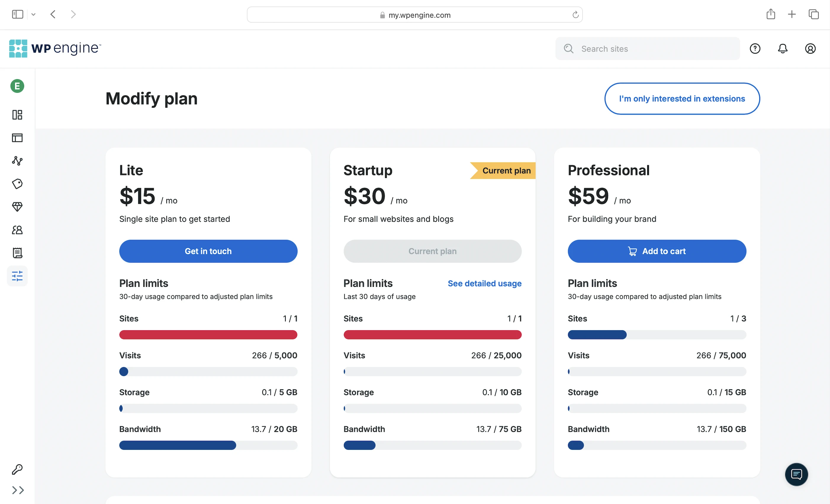Click the notifications bell icon

coord(783,49)
